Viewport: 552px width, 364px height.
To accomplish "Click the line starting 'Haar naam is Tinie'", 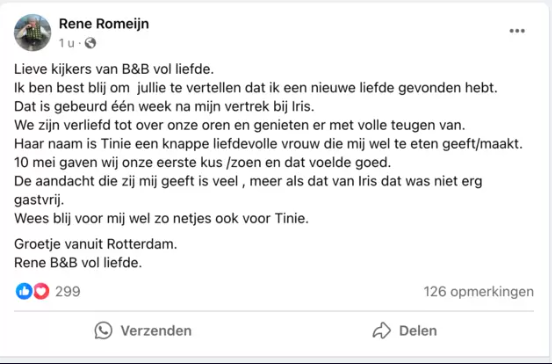I will click(x=269, y=144).
